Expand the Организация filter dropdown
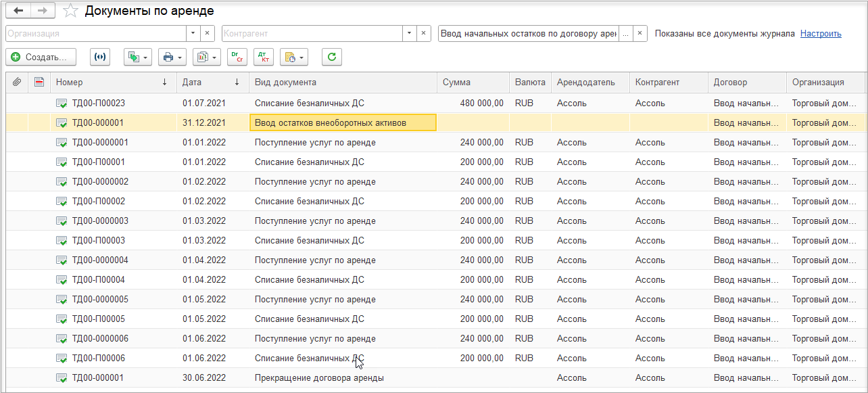 pos(193,33)
